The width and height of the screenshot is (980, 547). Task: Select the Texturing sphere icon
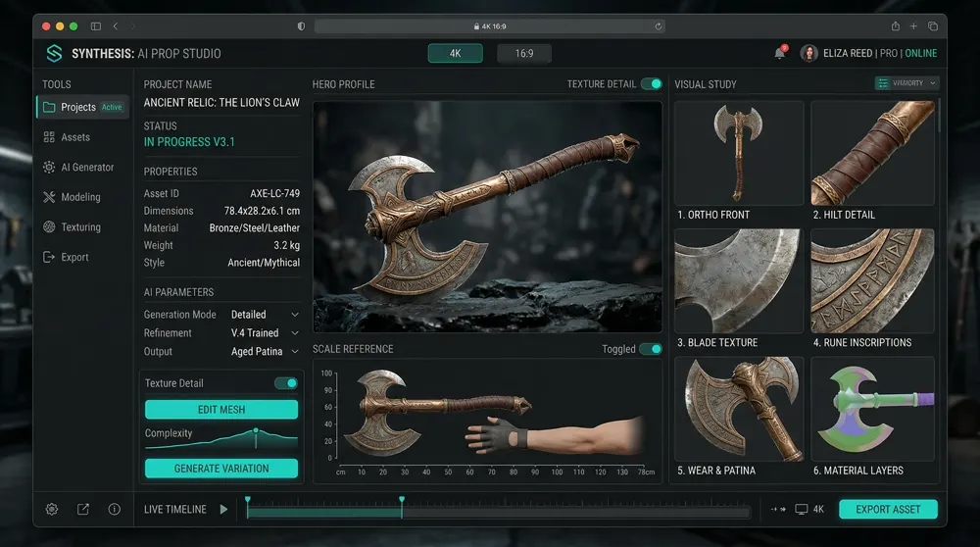pyautogui.click(x=49, y=226)
